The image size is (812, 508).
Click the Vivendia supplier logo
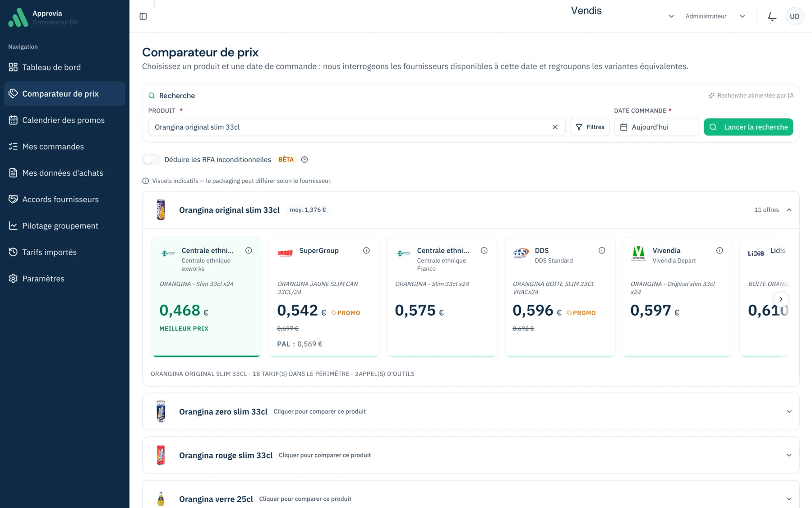[638, 253]
